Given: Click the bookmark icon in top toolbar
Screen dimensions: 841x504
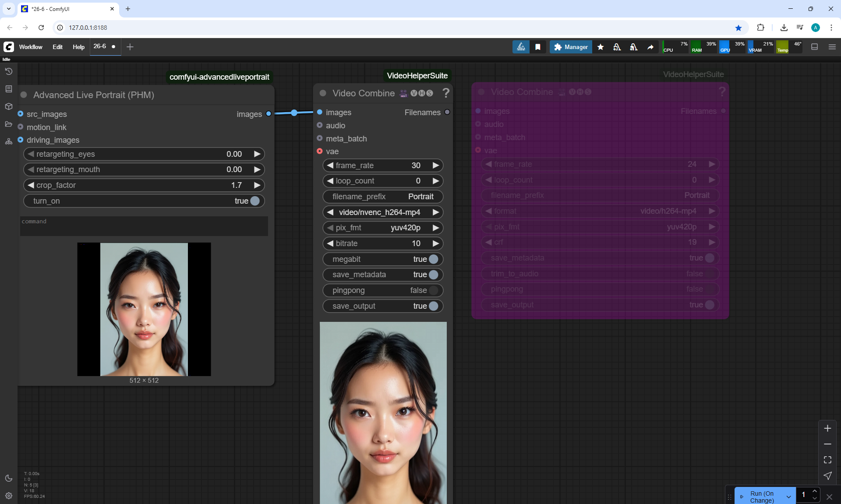Looking at the screenshot, I should pos(537,47).
